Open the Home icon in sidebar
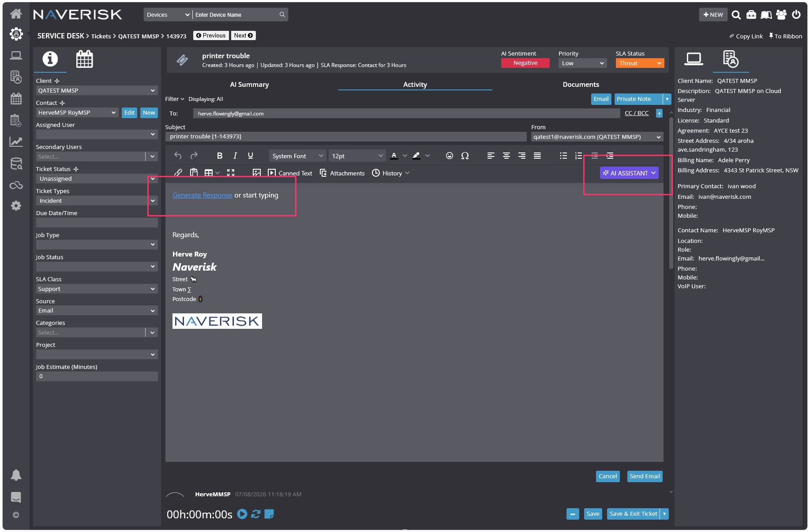The image size is (810, 532). 16,14
